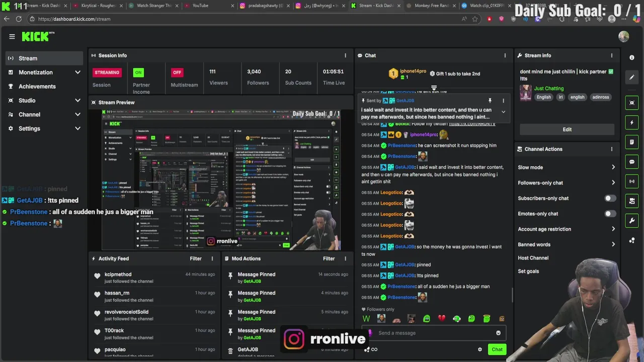Click the pencil edit icon in the right sidebar

point(632,77)
